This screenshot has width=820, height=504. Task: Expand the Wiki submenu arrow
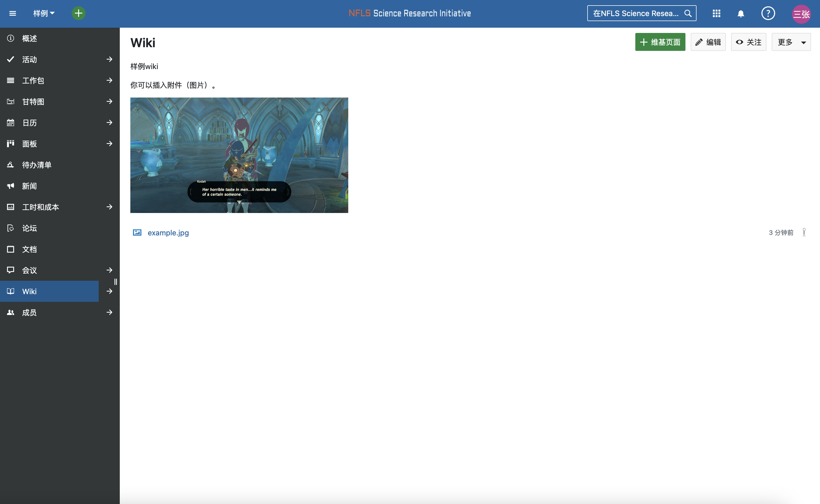[x=109, y=291]
